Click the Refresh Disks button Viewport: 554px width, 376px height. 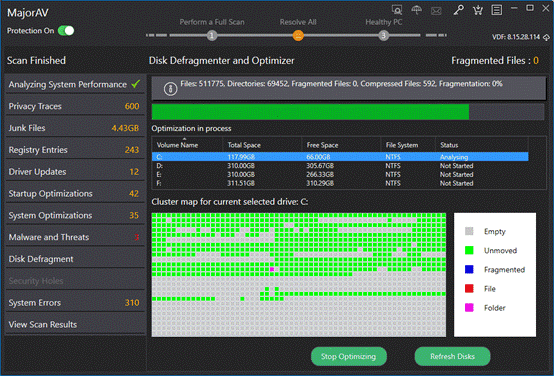[x=452, y=356]
